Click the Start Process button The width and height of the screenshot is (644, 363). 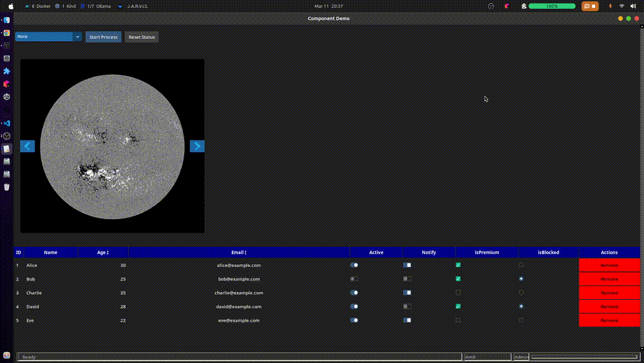pyautogui.click(x=103, y=37)
